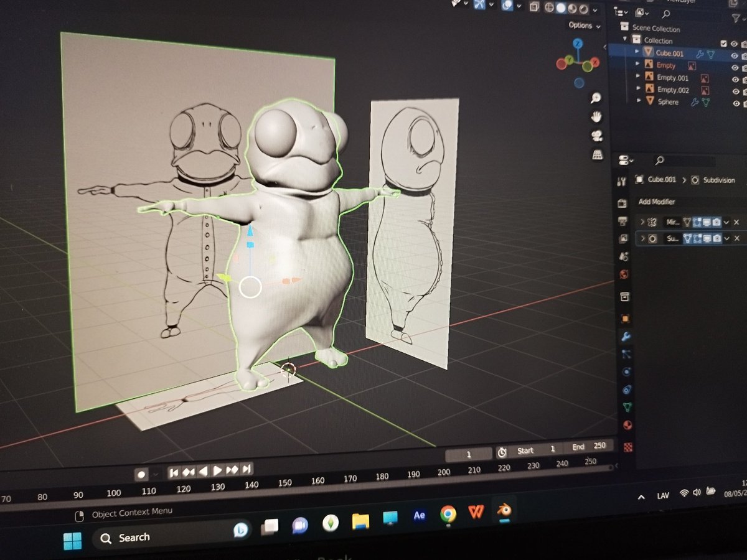
Task: Open the Render properties tab
Action: coord(622,203)
